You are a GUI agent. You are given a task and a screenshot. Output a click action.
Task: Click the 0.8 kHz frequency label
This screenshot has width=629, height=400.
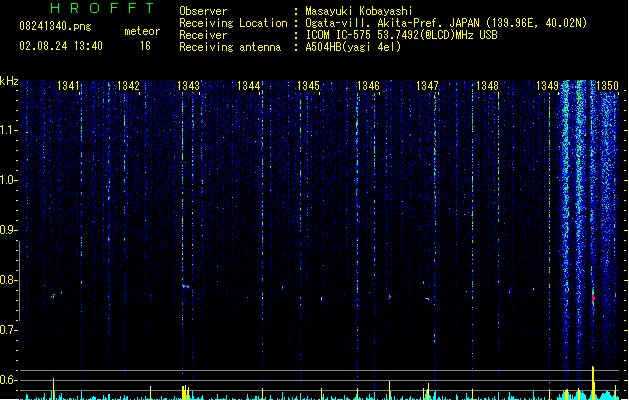[8, 280]
